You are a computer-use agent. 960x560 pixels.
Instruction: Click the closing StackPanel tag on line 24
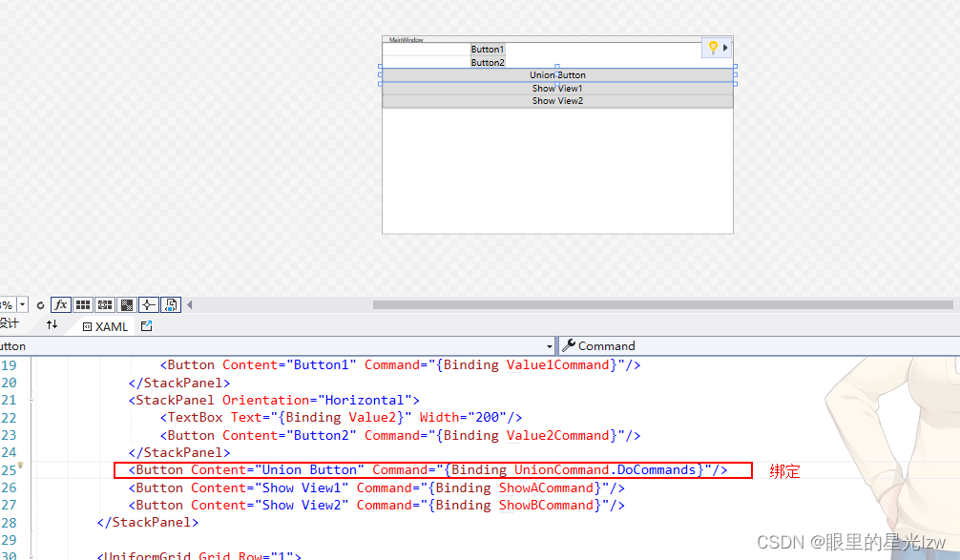tap(179, 453)
